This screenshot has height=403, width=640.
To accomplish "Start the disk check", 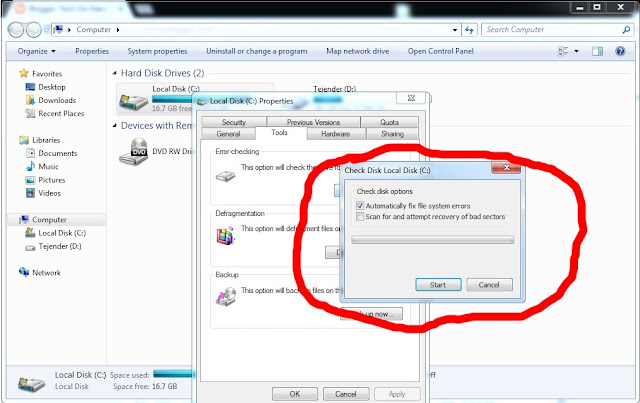I will coord(438,285).
